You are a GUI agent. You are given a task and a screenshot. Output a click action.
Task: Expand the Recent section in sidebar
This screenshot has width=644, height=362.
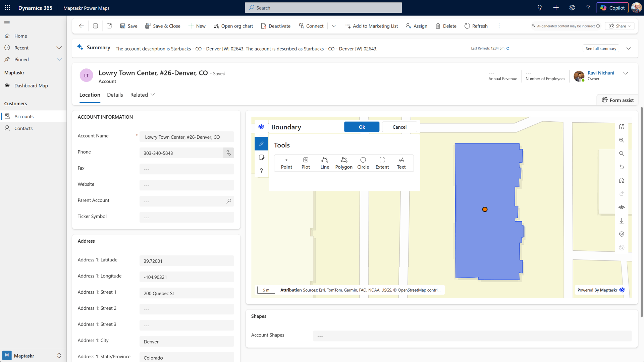coord(59,48)
